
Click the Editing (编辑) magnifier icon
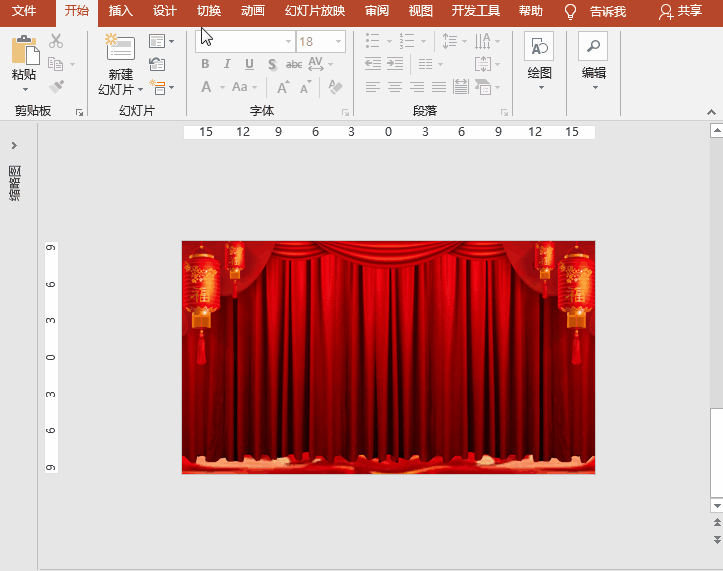tap(593, 48)
